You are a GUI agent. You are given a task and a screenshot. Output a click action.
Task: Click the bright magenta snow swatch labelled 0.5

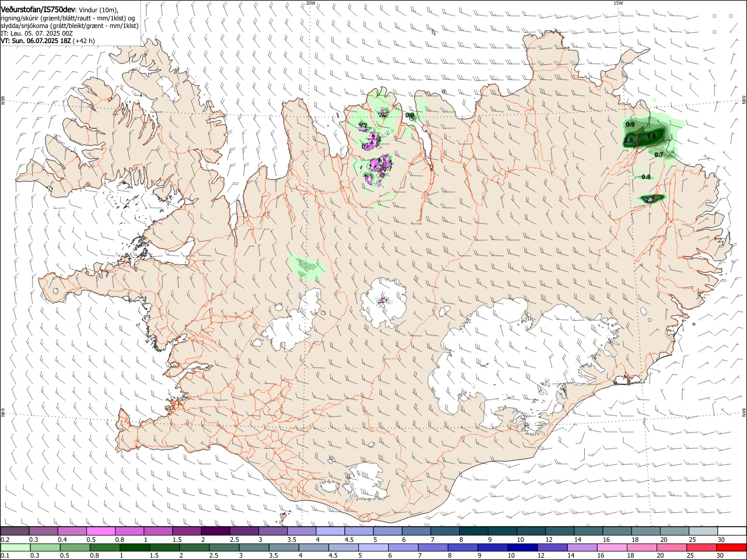(x=101, y=531)
